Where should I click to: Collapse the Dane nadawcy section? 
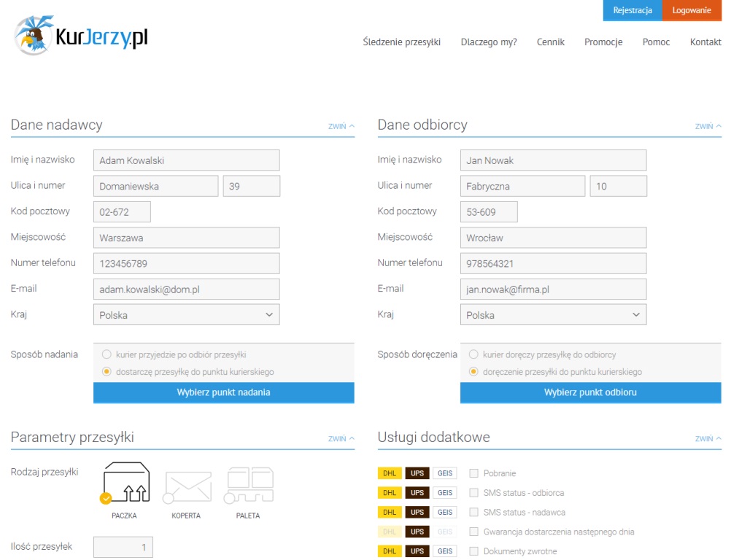pyautogui.click(x=341, y=126)
